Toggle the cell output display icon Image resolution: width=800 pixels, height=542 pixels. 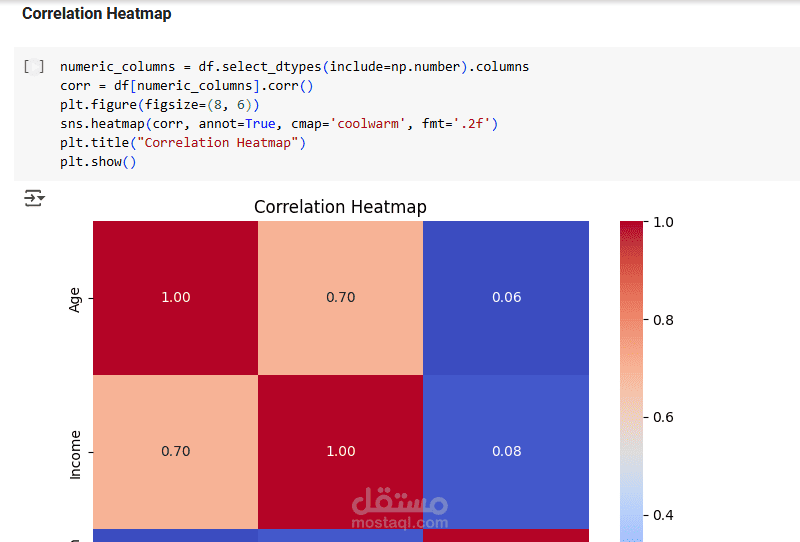point(34,198)
